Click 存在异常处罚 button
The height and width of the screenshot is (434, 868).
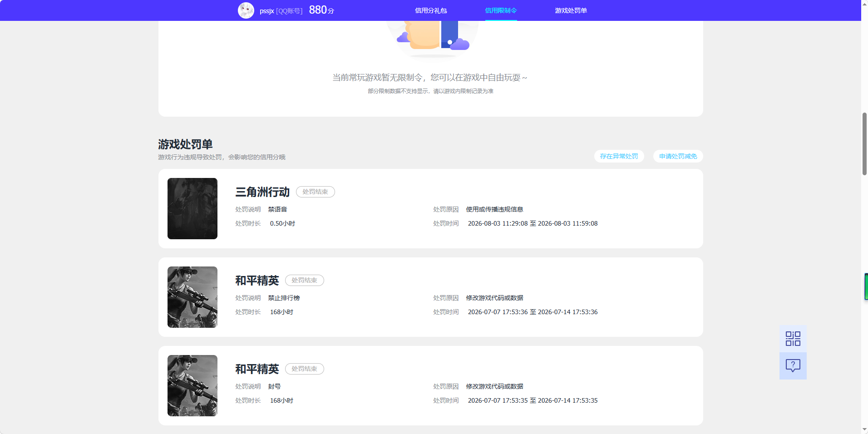(x=619, y=156)
